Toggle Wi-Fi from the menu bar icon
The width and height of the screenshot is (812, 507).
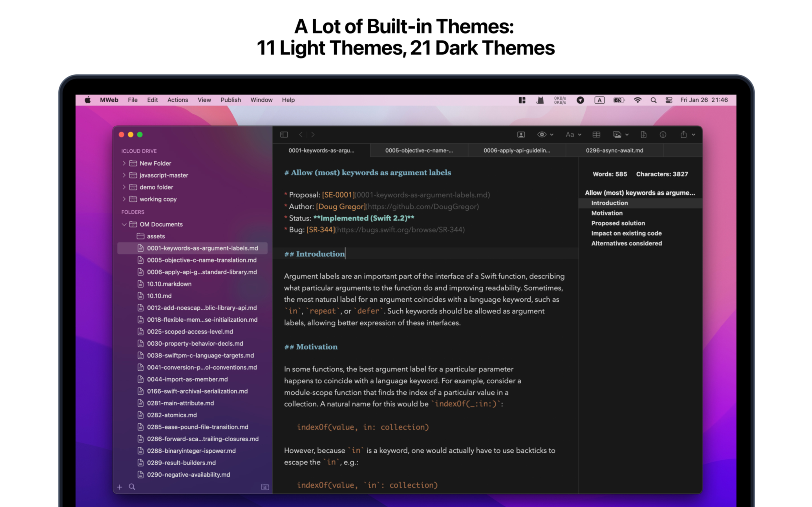(637, 100)
